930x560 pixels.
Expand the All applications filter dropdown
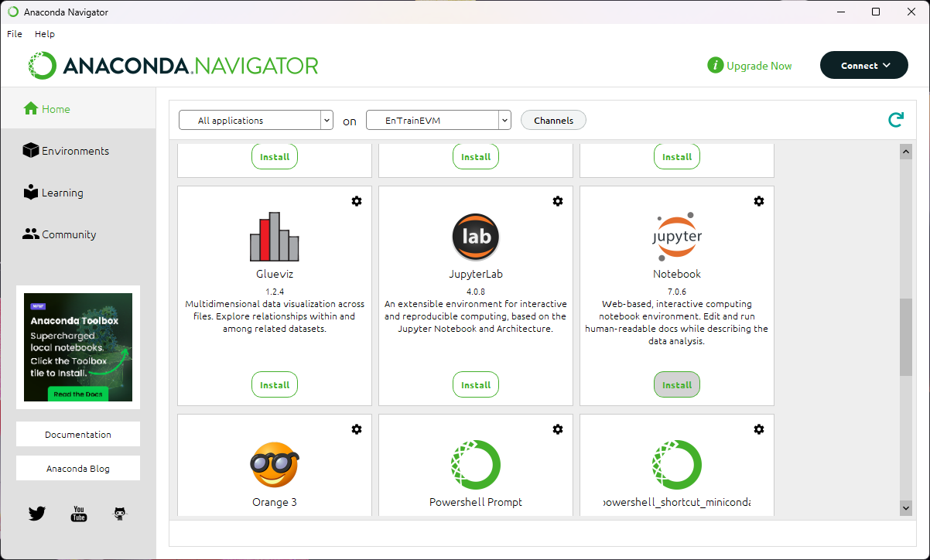pyautogui.click(x=255, y=121)
